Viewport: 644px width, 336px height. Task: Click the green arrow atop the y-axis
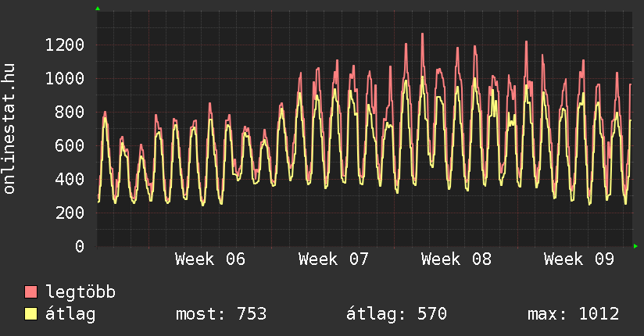pyautogui.click(x=98, y=9)
